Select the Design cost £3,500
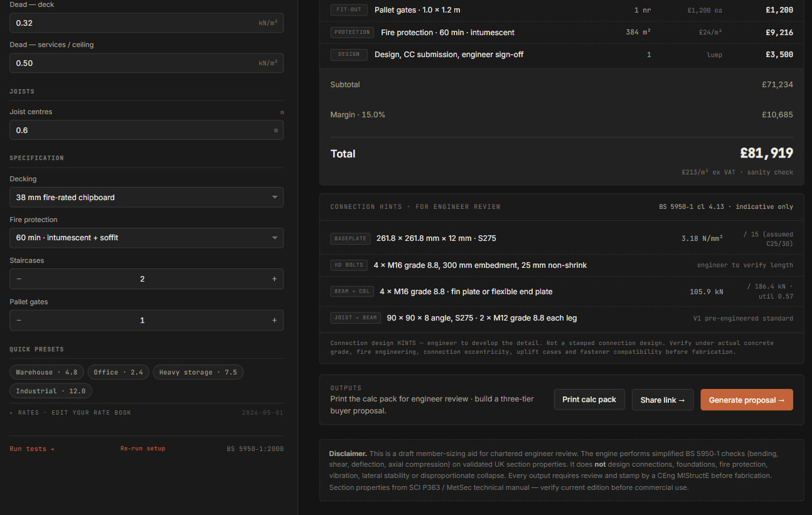This screenshot has height=515, width=812. click(x=779, y=55)
